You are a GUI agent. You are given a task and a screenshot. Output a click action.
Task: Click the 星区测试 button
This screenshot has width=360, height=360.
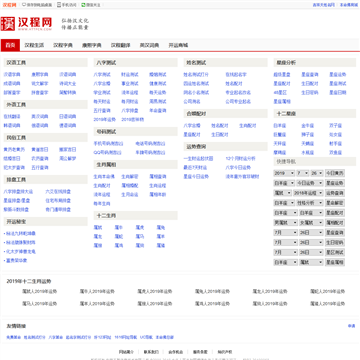(335, 252)
